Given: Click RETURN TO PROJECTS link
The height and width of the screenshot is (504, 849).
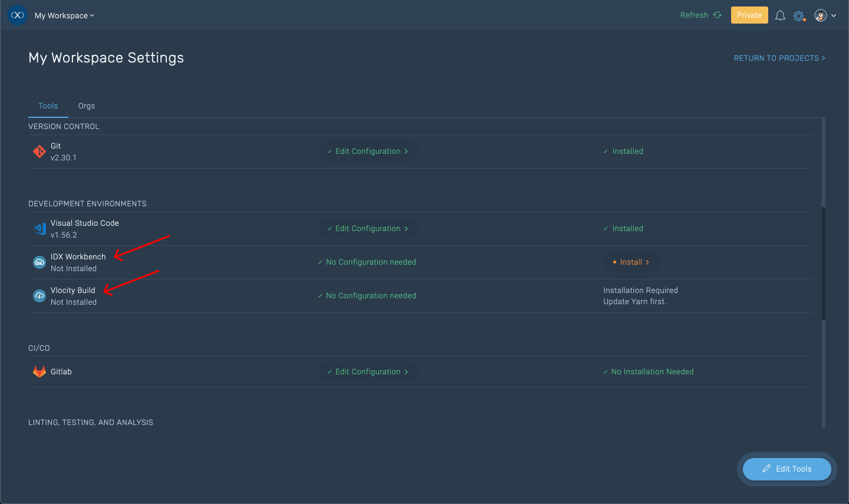Looking at the screenshot, I should tap(779, 58).
